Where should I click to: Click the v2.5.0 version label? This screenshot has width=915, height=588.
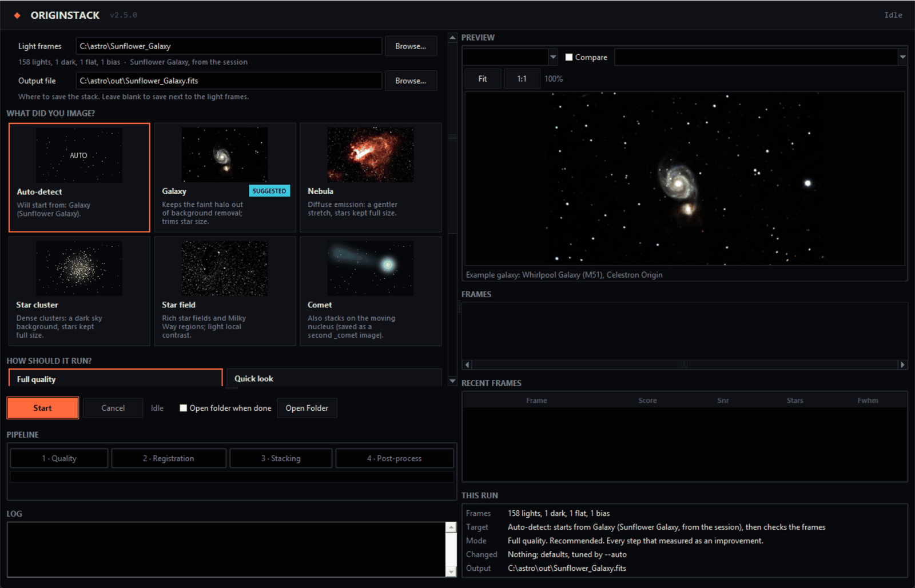click(x=124, y=15)
